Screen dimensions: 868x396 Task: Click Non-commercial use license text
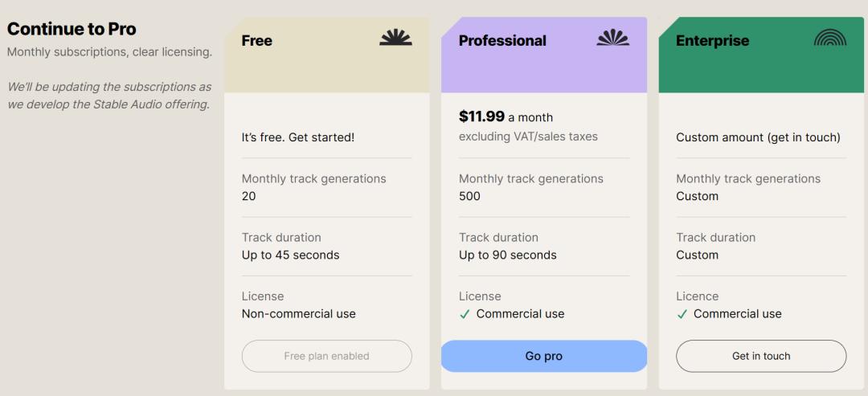point(298,314)
